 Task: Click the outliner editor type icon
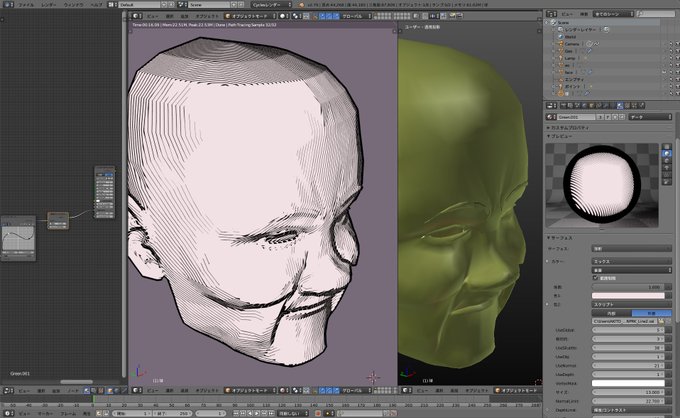551,14
